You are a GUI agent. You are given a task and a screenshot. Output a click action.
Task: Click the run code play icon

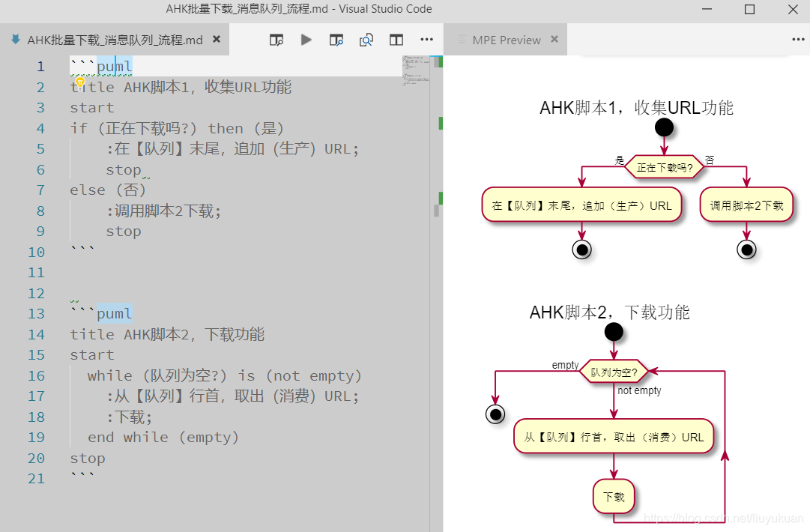(x=306, y=40)
